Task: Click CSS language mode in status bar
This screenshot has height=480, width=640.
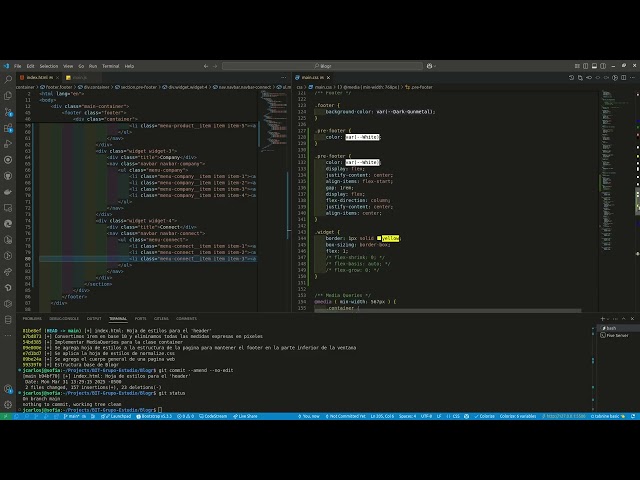Action: [x=456, y=416]
